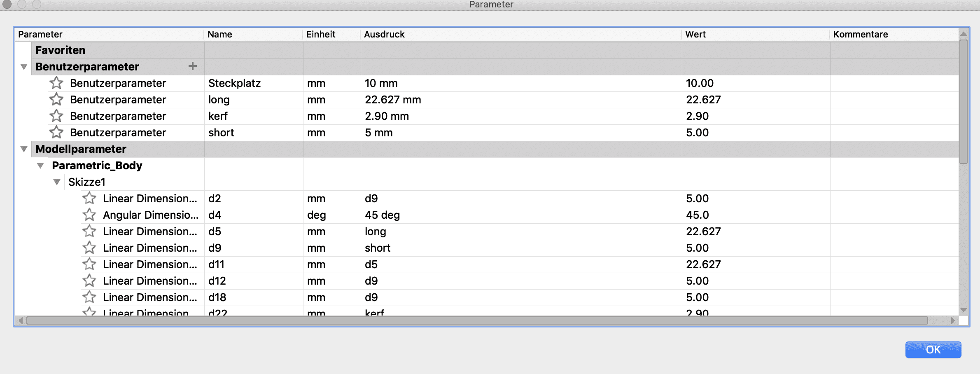The height and width of the screenshot is (374, 980).
Task: Click the star icon on the d18 row
Action: 89,297
